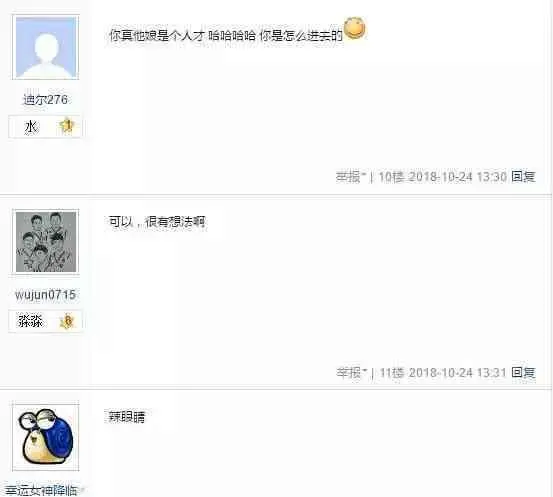
Task: Open wujun0715's sketch avatar
Action: click(x=46, y=242)
